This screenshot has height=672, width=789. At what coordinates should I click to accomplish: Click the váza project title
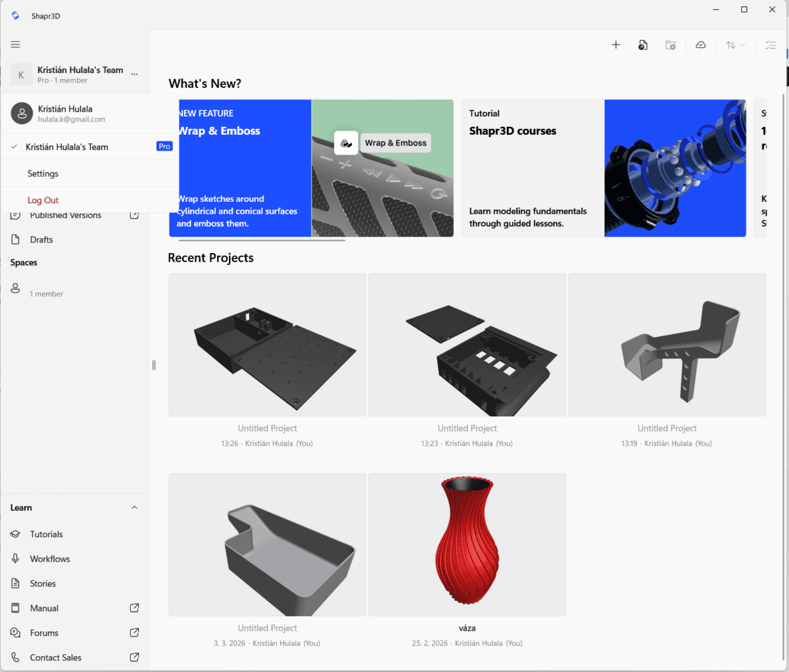(467, 628)
